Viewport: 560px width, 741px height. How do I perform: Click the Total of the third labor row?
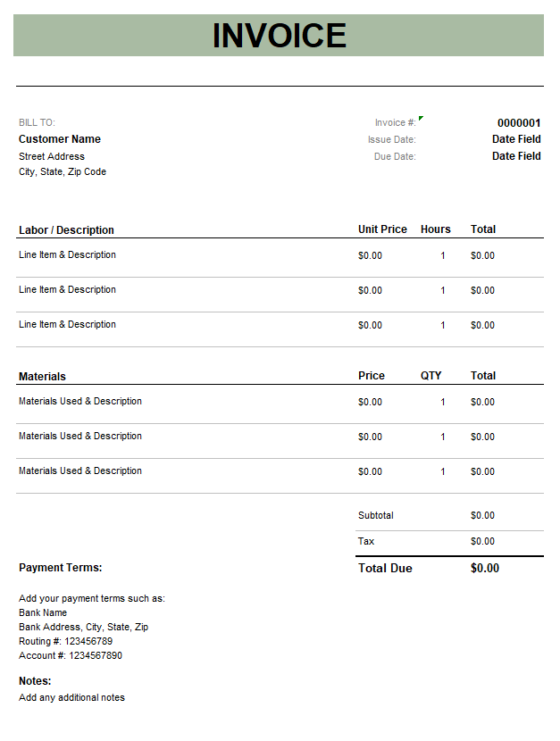pos(482,326)
